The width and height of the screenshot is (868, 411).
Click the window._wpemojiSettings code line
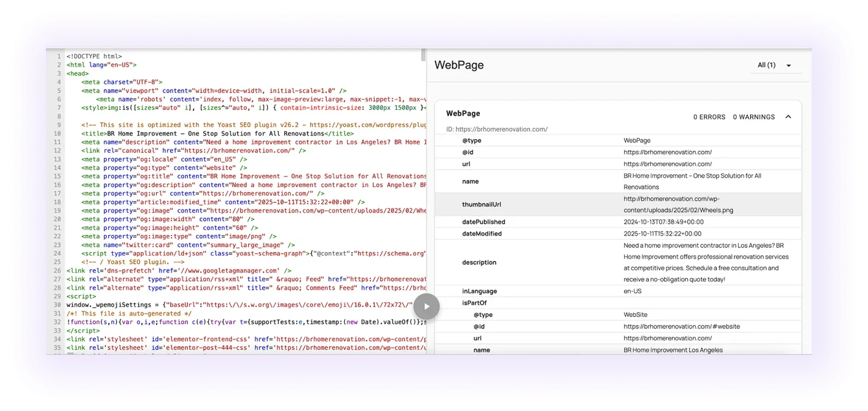click(239, 305)
